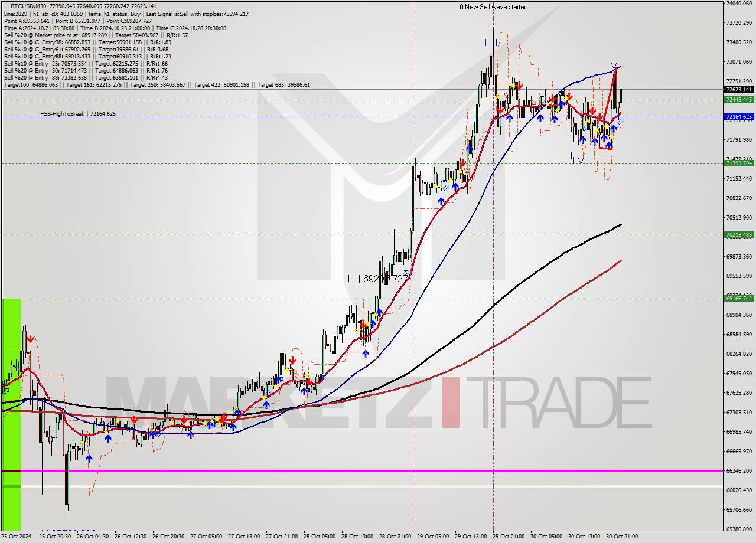Click the 67305.510 price axis label
Image resolution: width=756 pixels, height=543 pixels.
[739, 413]
